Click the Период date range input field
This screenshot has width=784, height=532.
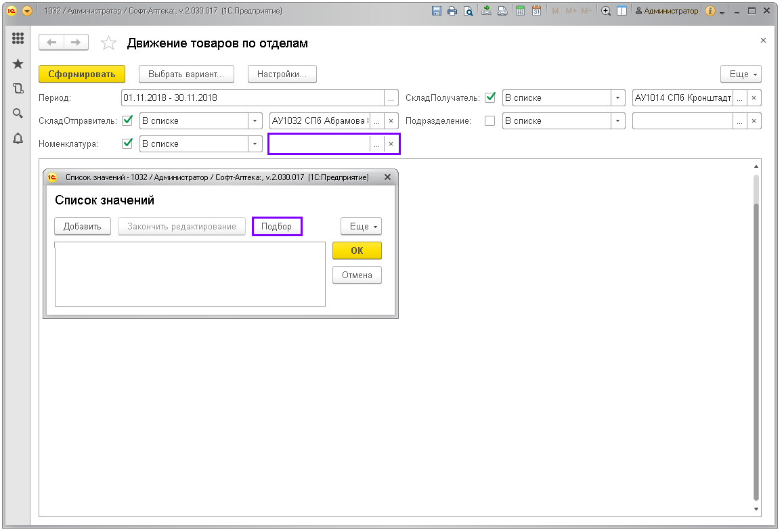(x=252, y=97)
